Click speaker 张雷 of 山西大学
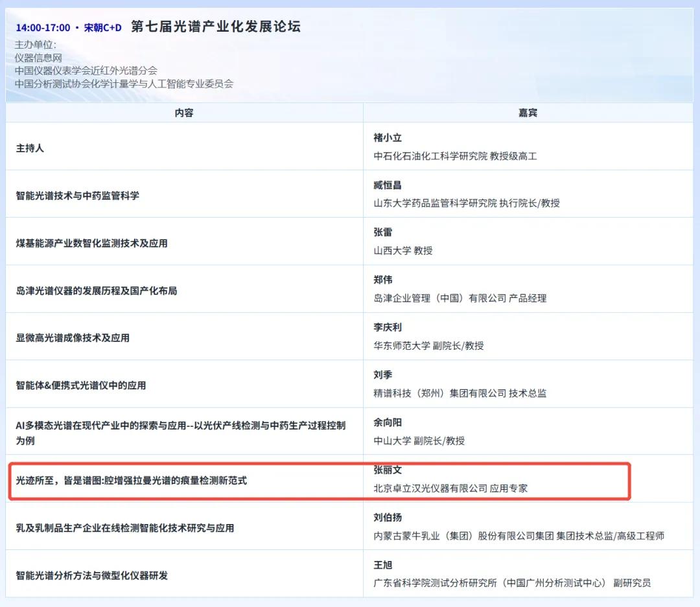Viewport: 700px width, 607px height. (x=382, y=233)
